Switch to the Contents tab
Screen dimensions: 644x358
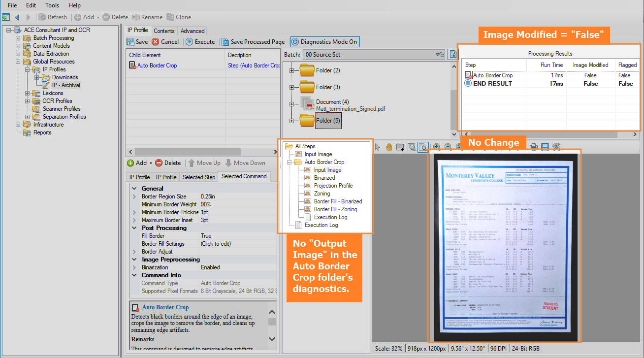164,31
